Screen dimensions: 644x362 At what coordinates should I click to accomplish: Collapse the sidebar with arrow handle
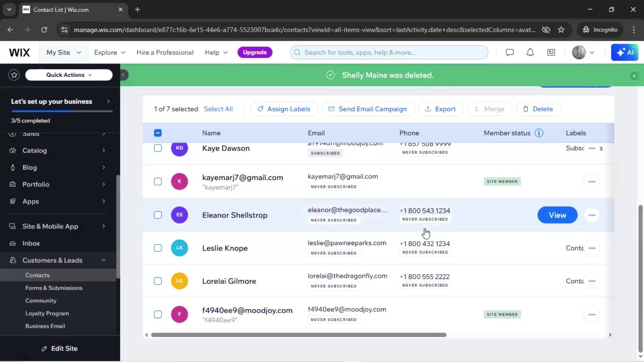123,75
